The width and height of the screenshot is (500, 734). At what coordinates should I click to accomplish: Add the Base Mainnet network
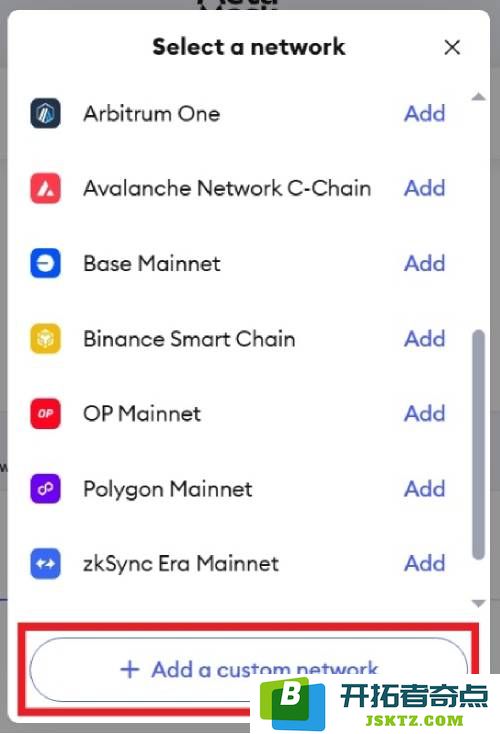[425, 264]
